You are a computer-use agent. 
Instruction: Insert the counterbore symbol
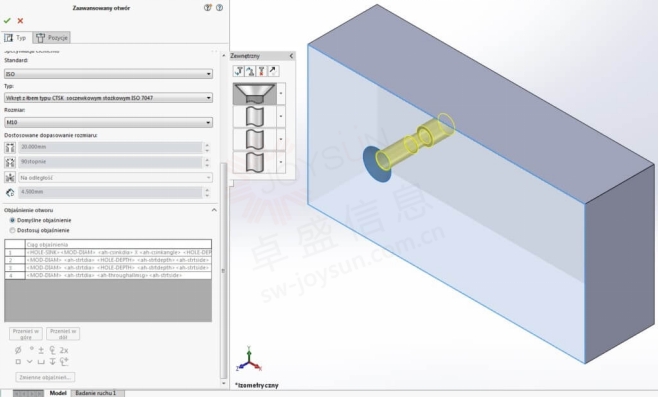(41, 361)
